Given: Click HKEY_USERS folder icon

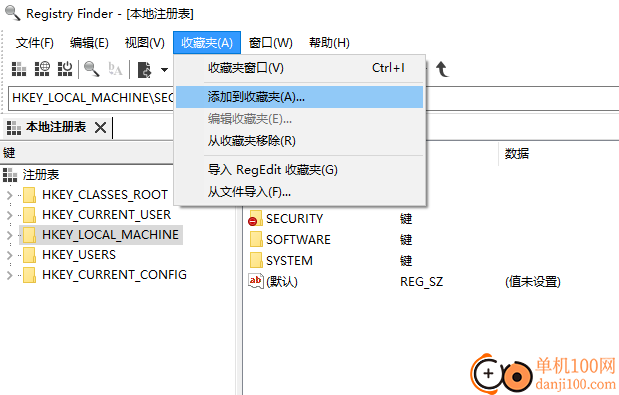Looking at the screenshot, I should click(29, 255).
